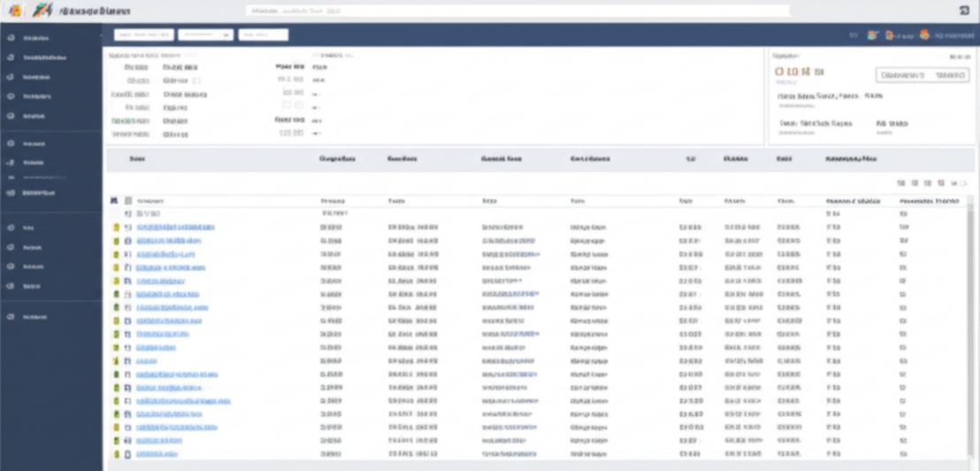Click the red view icon above the table
This screenshot has width=980, height=471.
941,183
